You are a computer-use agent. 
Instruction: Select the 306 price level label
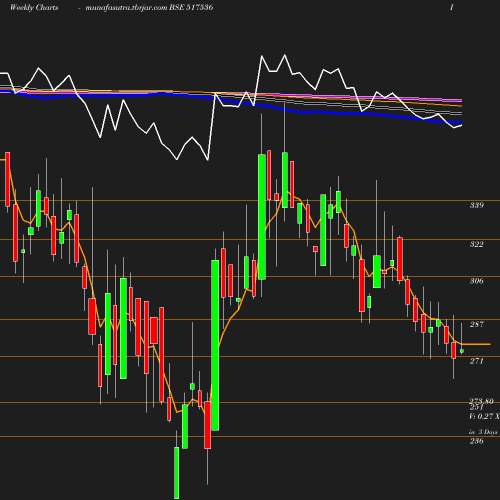pos(477,281)
